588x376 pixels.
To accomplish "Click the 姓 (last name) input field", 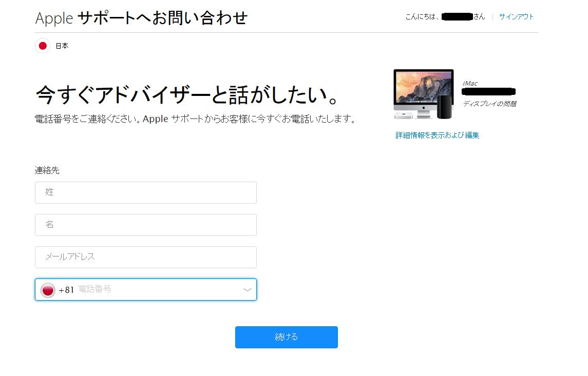I will click(x=146, y=192).
